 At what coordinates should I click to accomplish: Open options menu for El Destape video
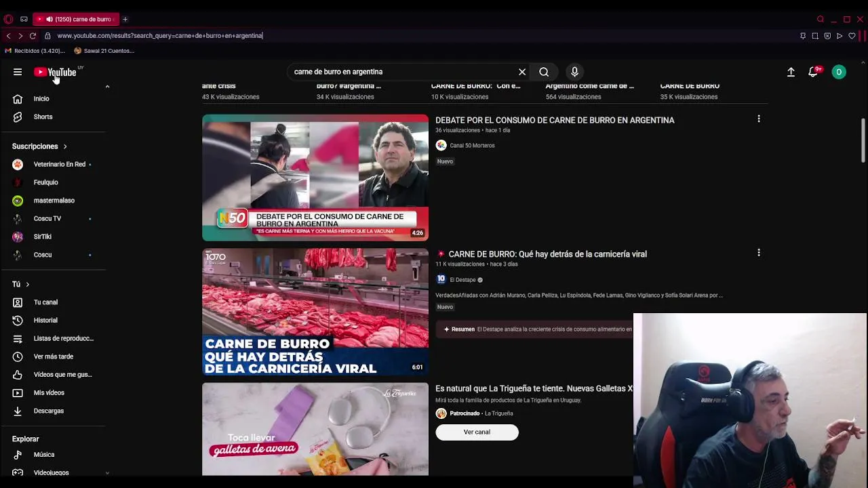pos(759,253)
